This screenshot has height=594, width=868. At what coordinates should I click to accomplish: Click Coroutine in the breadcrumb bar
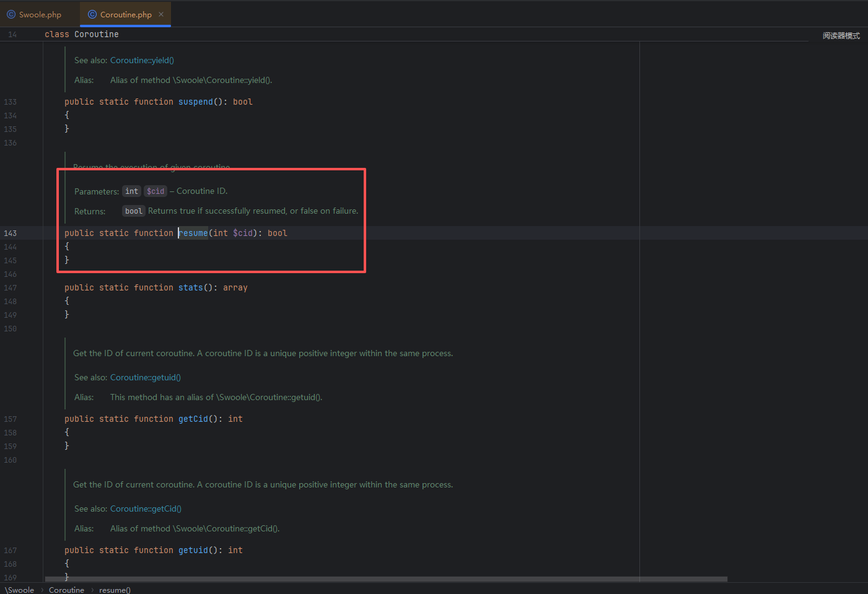(x=66, y=590)
